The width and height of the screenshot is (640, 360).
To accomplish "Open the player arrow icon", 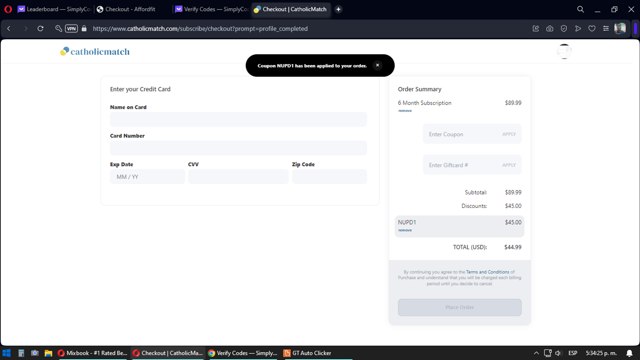I will coord(578,29).
